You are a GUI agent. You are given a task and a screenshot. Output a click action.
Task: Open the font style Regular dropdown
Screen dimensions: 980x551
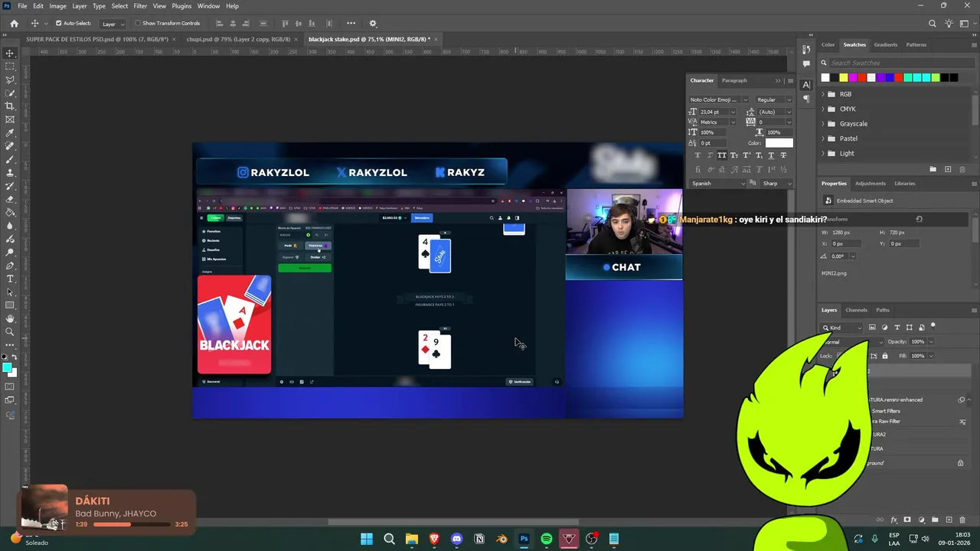(x=775, y=99)
